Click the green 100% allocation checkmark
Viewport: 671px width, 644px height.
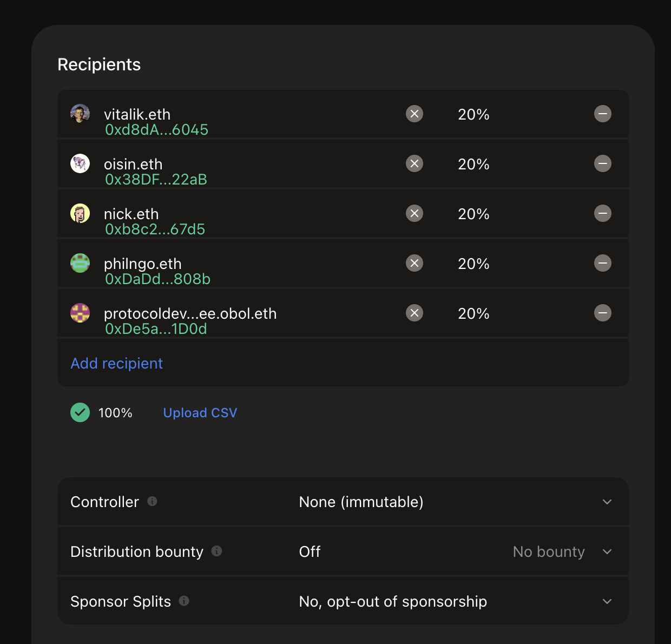(80, 412)
